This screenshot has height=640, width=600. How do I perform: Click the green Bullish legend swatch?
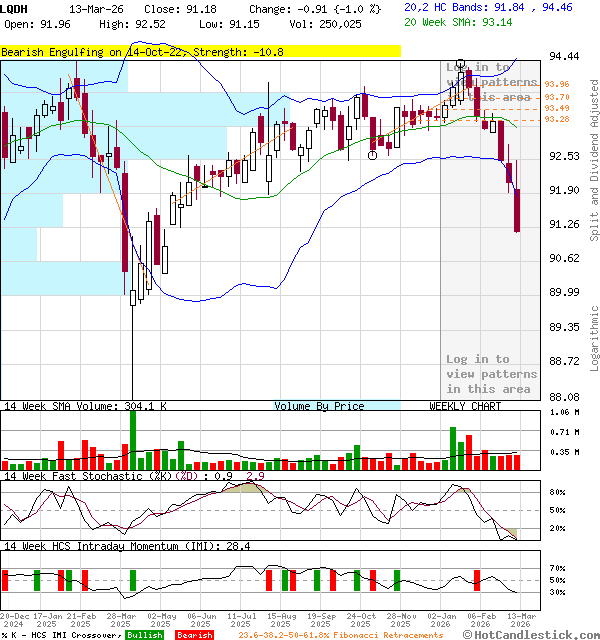click(x=146, y=635)
